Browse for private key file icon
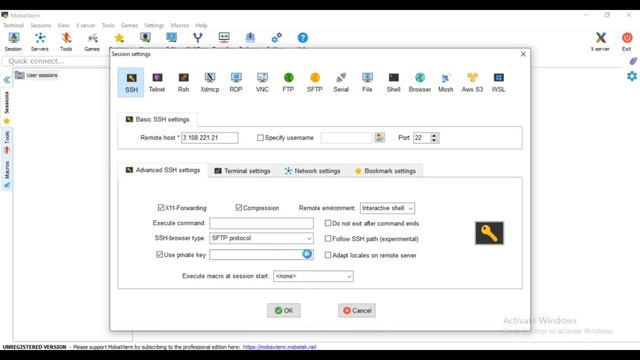 point(307,254)
